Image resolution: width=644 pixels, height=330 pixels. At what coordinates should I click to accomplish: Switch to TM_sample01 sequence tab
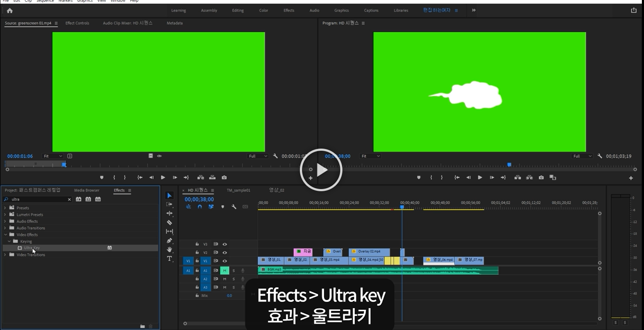pyautogui.click(x=239, y=190)
